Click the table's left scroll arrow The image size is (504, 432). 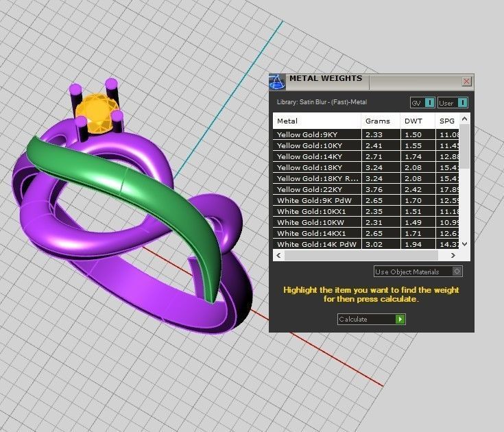[x=278, y=255]
